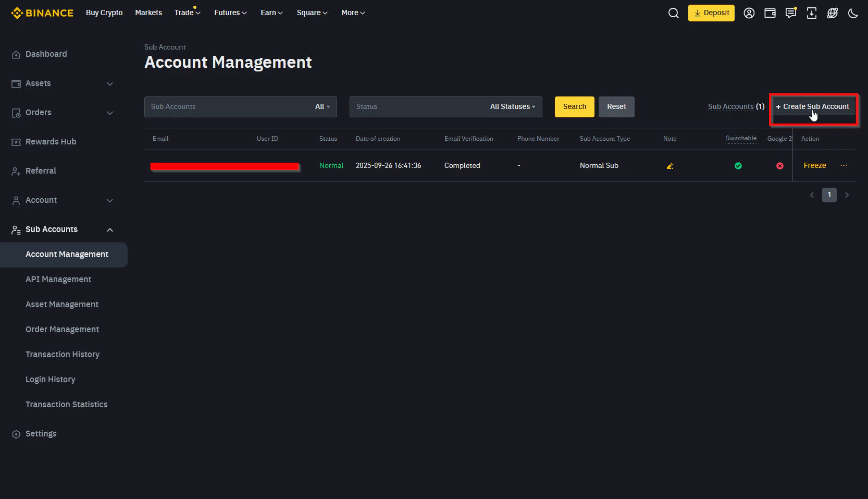The height and width of the screenshot is (499, 868).
Task: Click the downloads icon in the navbar
Action: (x=811, y=13)
